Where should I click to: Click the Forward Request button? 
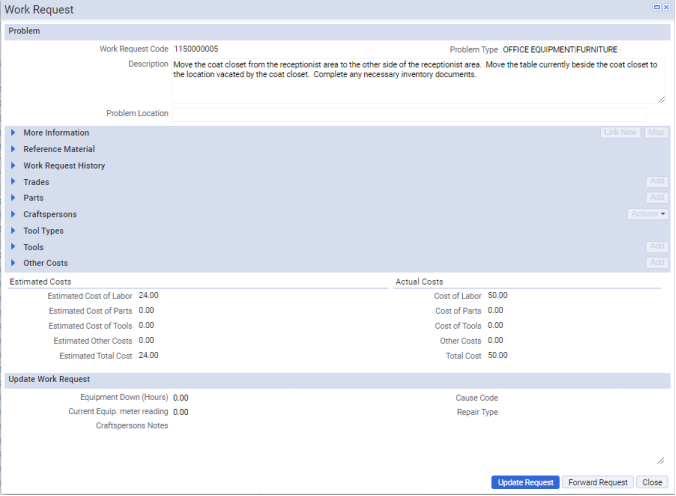(598, 482)
